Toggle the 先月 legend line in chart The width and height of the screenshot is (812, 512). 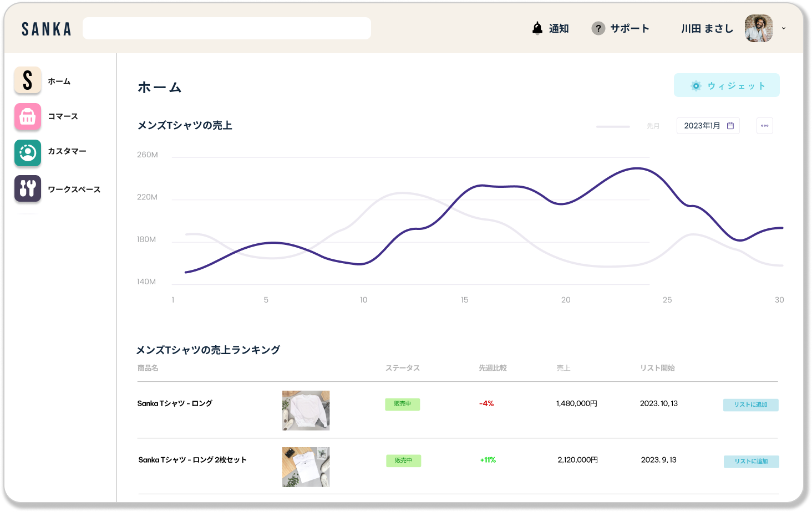pyautogui.click(x=628, y=126)
